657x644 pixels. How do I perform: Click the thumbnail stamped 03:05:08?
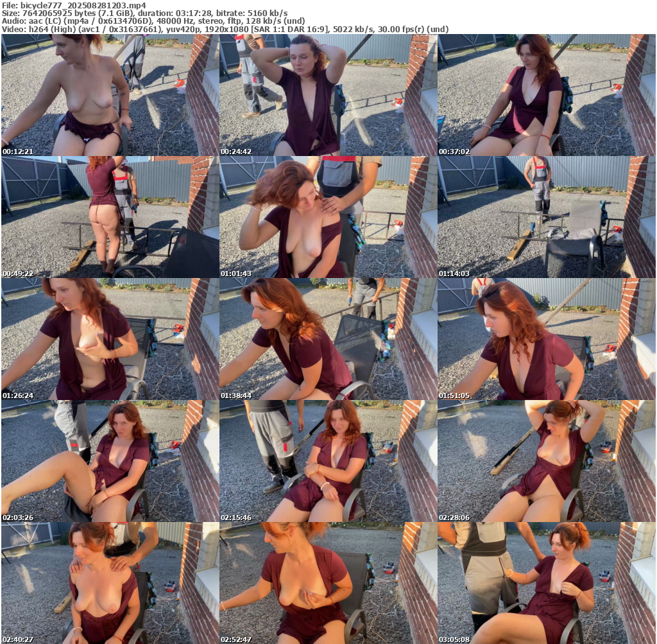546,583
